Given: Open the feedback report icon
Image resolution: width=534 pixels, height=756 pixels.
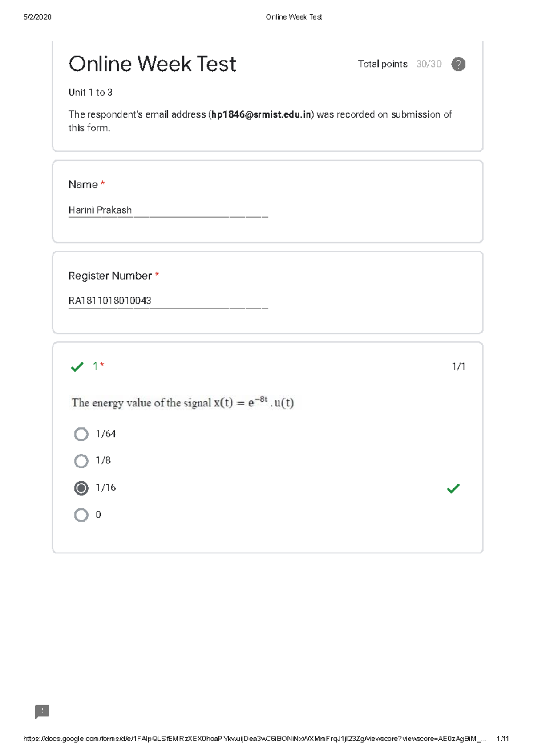Looking at the screenshot, I should pos(42,711).
